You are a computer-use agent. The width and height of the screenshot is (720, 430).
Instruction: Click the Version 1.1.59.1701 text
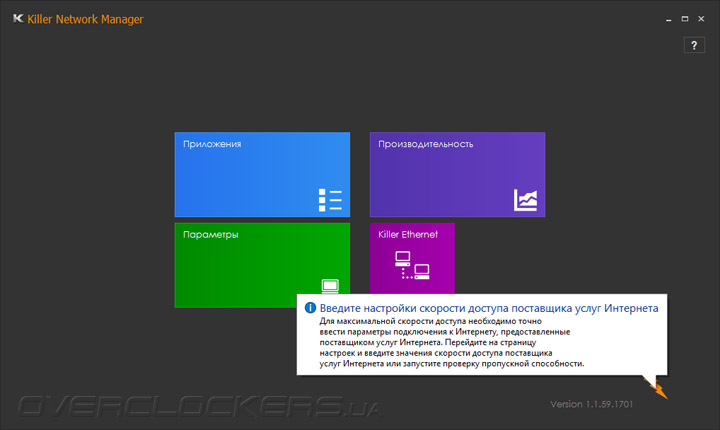(x=591, y=404)
